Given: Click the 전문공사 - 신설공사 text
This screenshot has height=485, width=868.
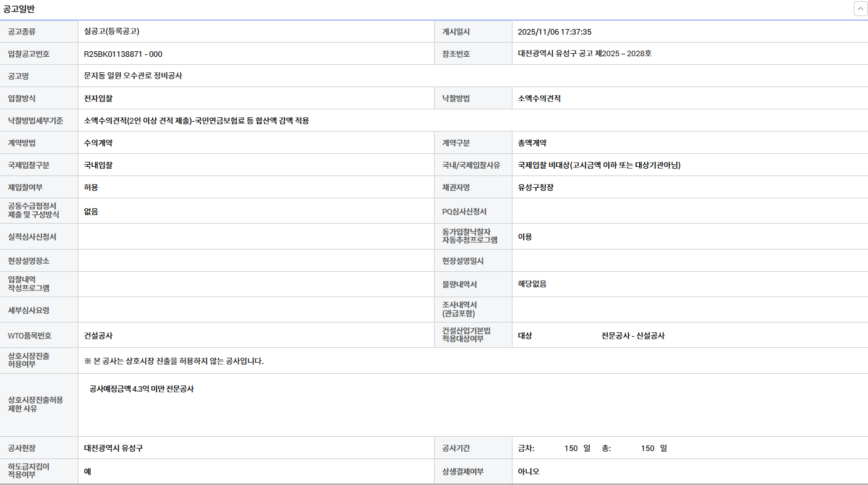Looking at the screenshot, I should point(632,336).
